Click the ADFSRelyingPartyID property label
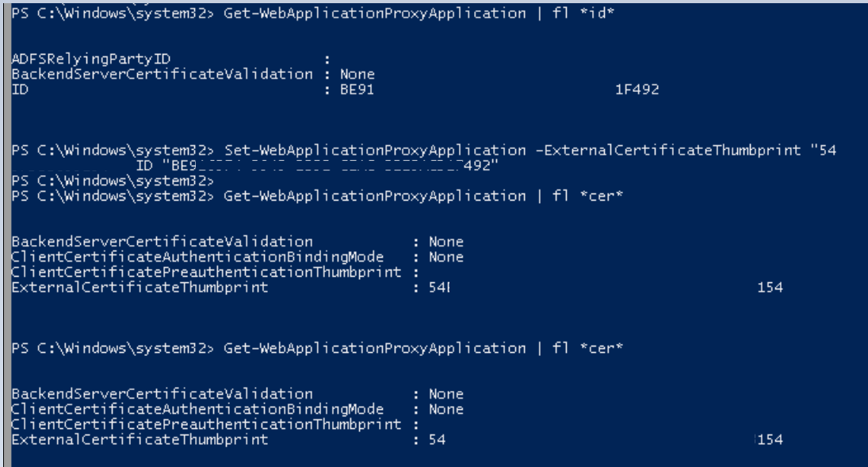868x467 pixels. (91, 59)
